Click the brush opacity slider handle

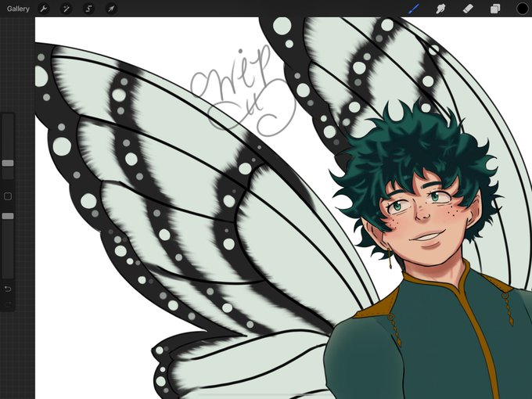pyautogui.click(x=8, y=216)
